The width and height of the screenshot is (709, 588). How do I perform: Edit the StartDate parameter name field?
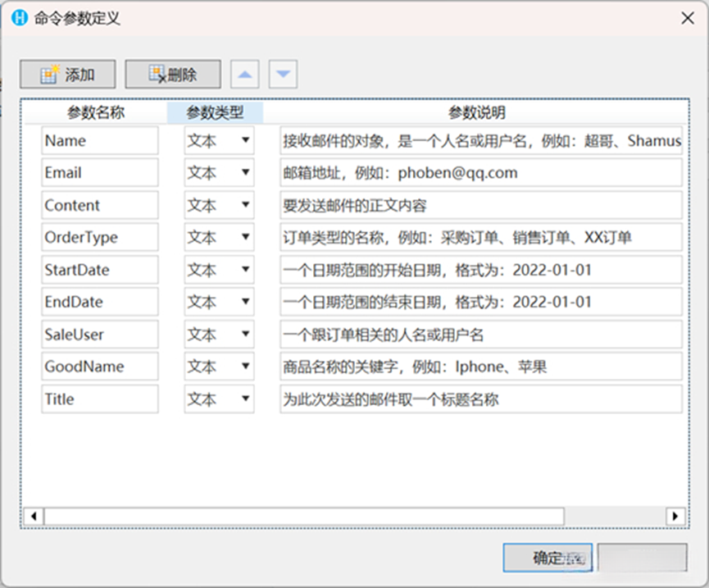pyautogui.click(x=100, y=270)
